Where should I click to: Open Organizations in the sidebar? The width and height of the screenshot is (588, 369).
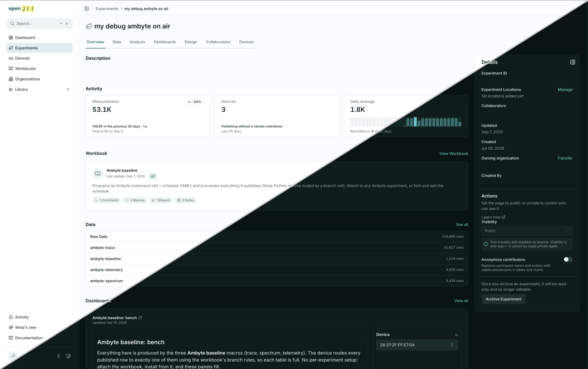tap(40, 79)
